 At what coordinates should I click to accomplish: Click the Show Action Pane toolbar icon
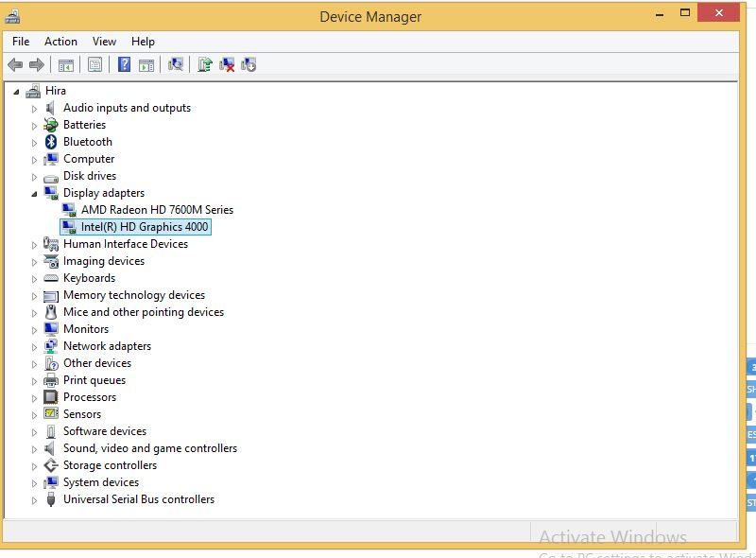pos(147,64)
